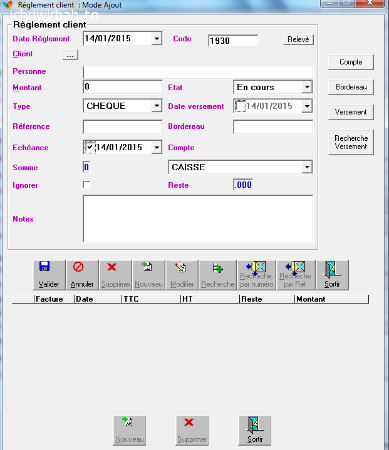
Task: Open the Compte CAISSE dropdown
Action: pyautogui.click(x=307, y=167)
